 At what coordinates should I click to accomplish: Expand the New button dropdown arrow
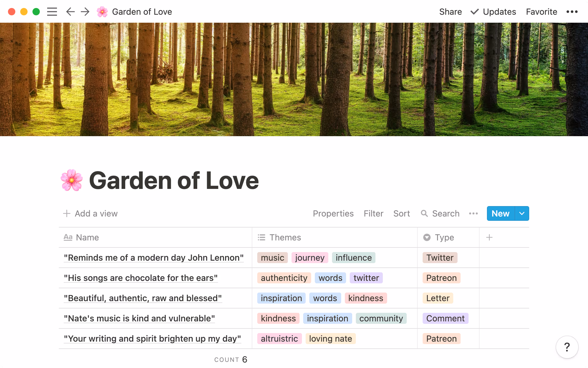[x=522, y=213]
